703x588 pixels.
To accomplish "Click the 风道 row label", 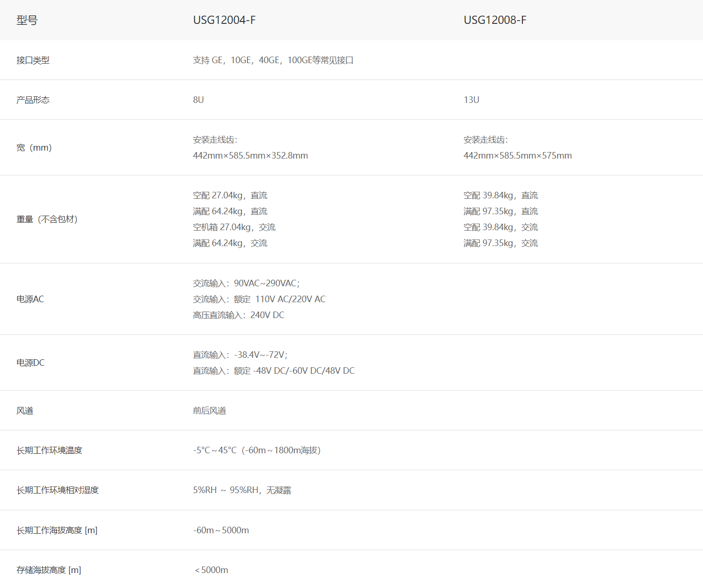I will pyautogui.click(x=25, y=411).
